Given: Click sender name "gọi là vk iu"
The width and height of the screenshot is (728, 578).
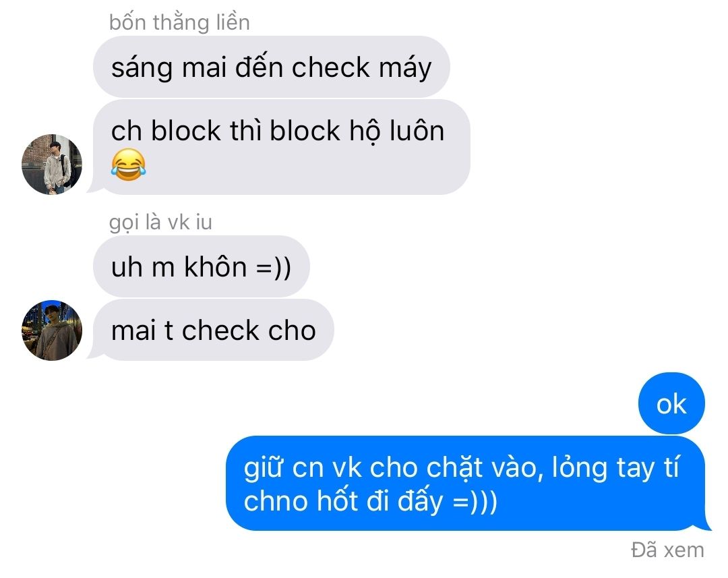Looking at the screenshot, I should (160, 223).
